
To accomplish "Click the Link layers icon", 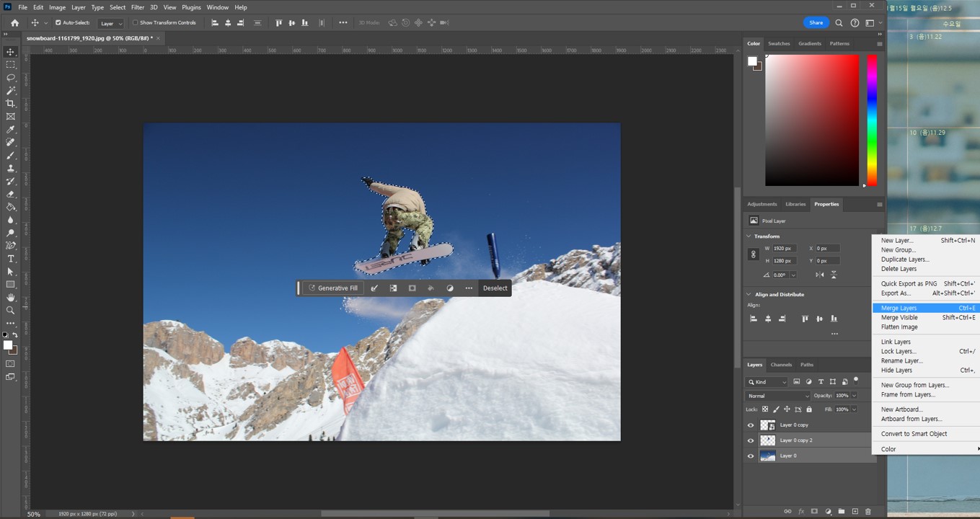I will (787, 512).
